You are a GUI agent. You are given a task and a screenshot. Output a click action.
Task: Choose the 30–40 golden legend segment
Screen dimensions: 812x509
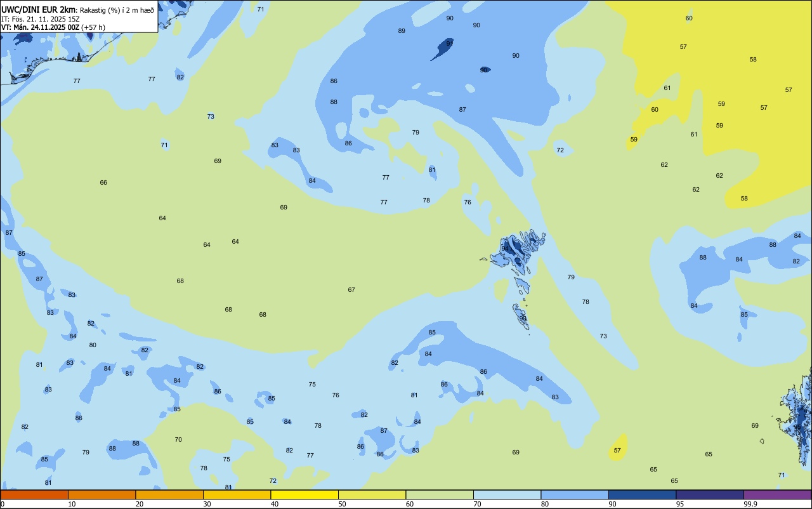tap(237, 494)
